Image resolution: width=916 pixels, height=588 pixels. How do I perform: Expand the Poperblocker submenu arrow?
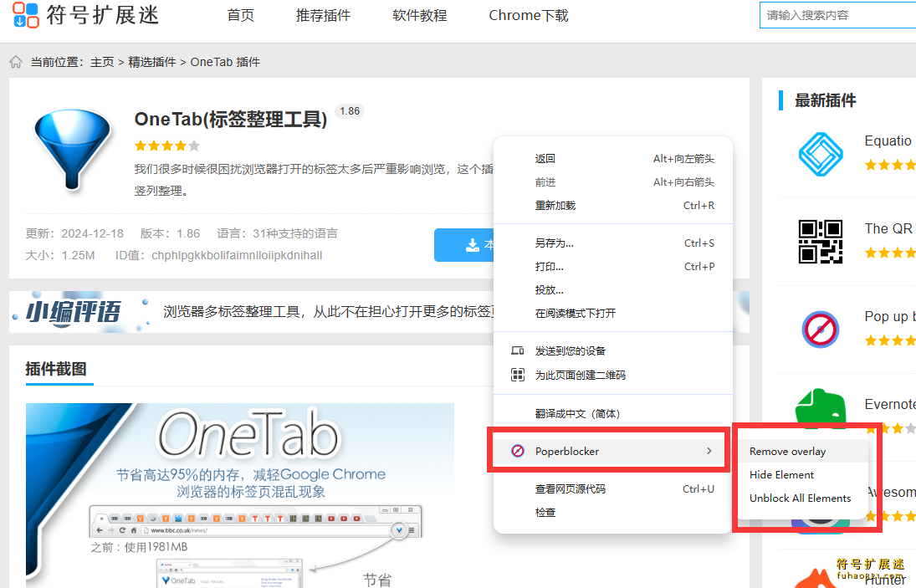point(709,451)
